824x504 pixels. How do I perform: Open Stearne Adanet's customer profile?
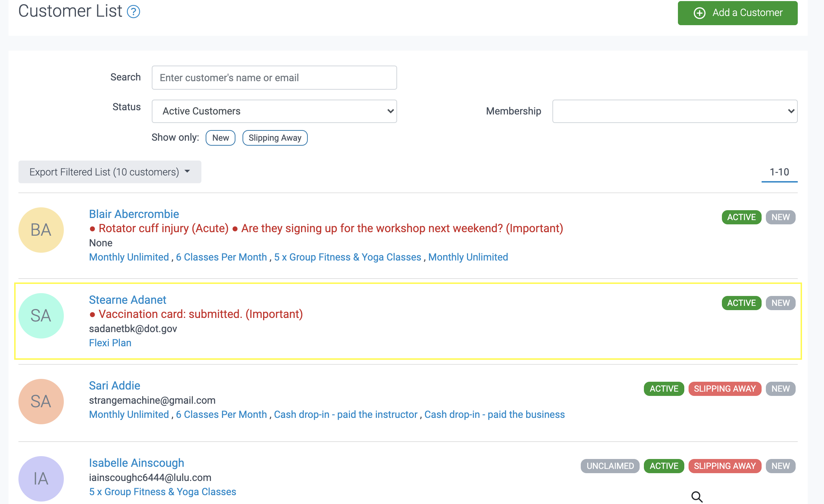pyautogui.click(x=127, y=300)
